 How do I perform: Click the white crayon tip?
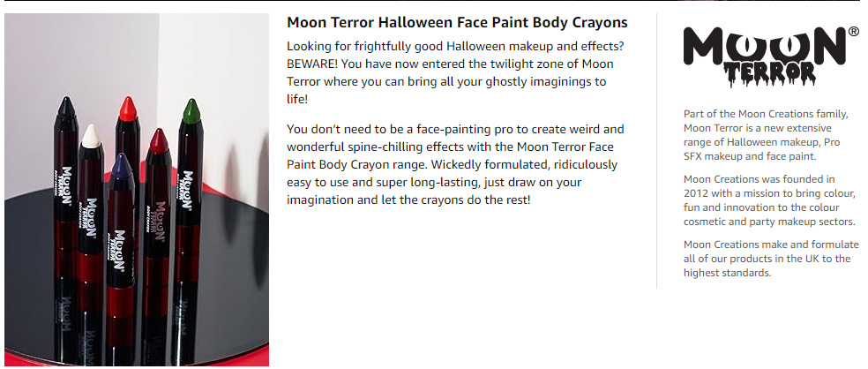pos(90,135)
